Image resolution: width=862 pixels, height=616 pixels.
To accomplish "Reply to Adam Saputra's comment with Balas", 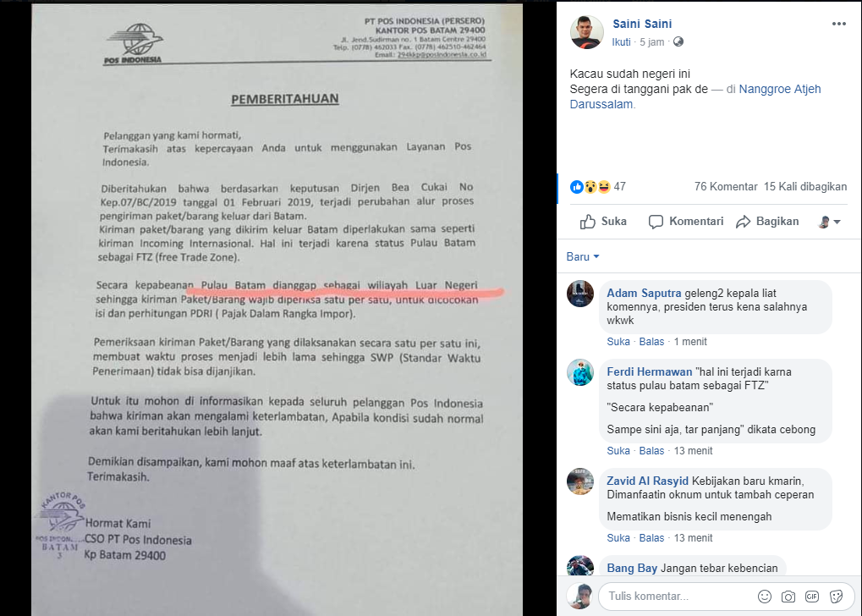I will (651, 342).
